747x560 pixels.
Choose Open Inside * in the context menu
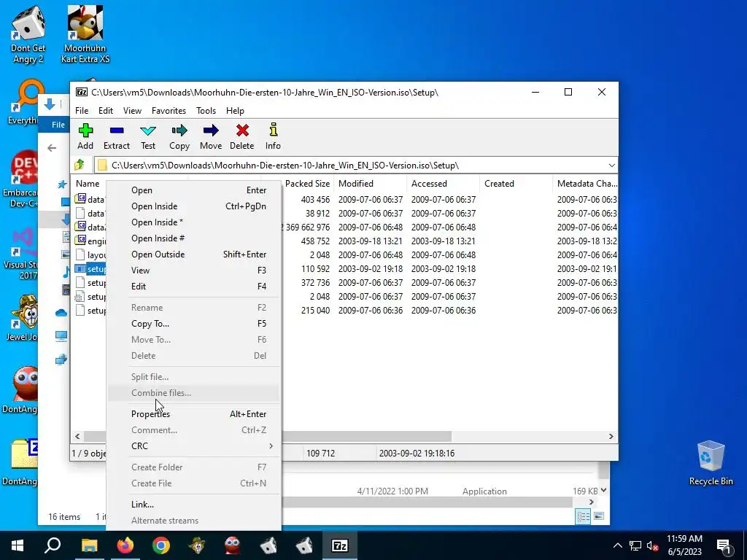(x=194, y=222)
